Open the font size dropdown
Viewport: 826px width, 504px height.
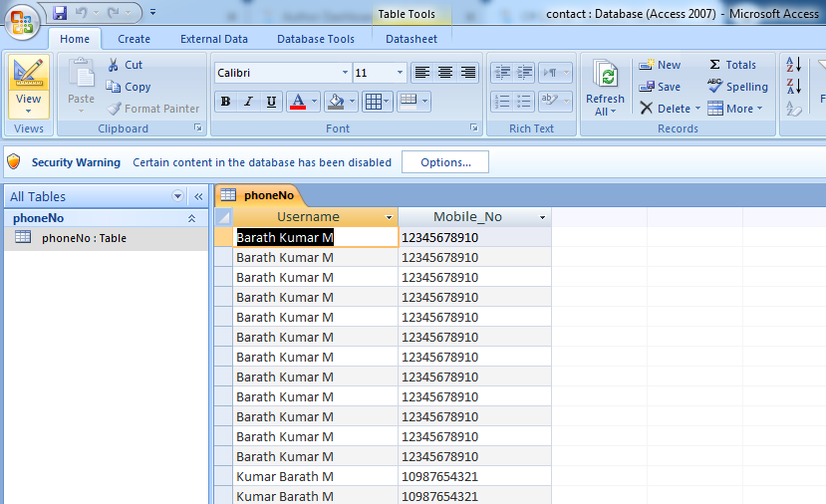pos(400,73)
